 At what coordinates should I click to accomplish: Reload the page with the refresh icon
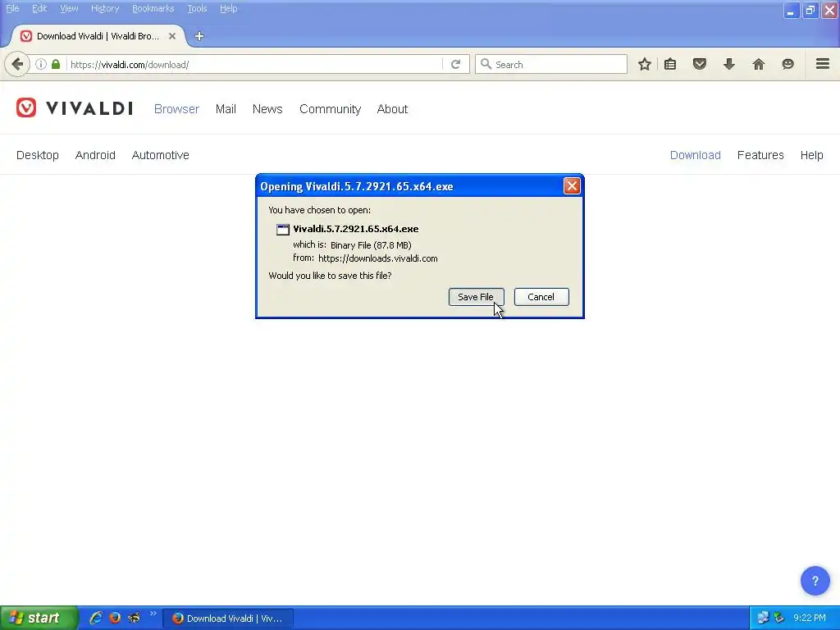[x=456, y=64]
